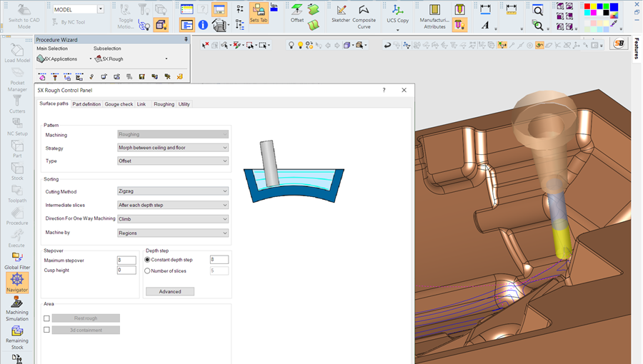Click the Advanced button

click(x=170, y=291)
